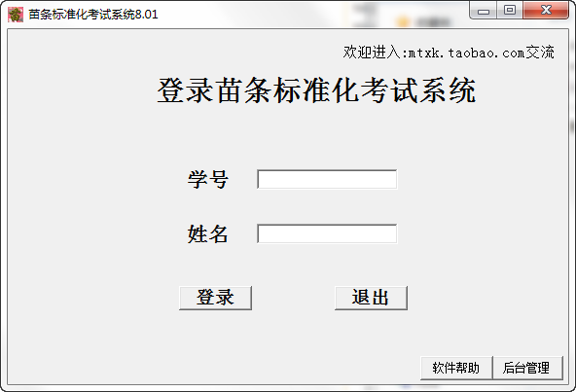The height and width of the screenshot is (392, 576).
Task: Click the mtxk.taobao.com address text
Action: point(466,53)
